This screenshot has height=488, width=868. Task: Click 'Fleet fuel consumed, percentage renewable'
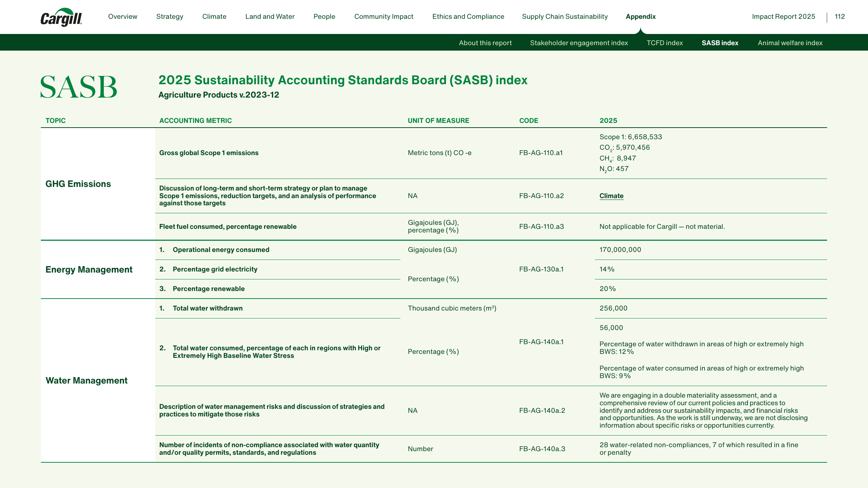[228, 227]
